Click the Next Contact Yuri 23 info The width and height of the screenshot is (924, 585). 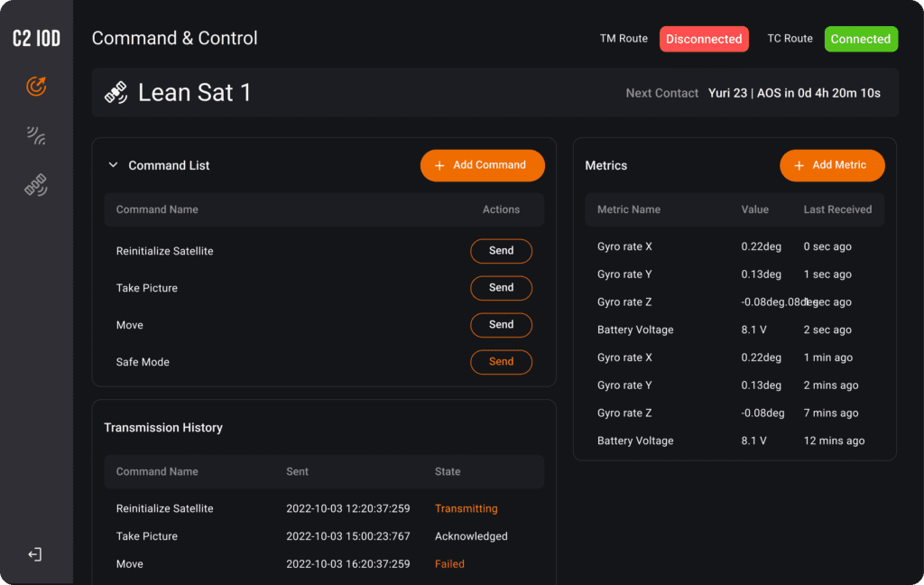794,93
